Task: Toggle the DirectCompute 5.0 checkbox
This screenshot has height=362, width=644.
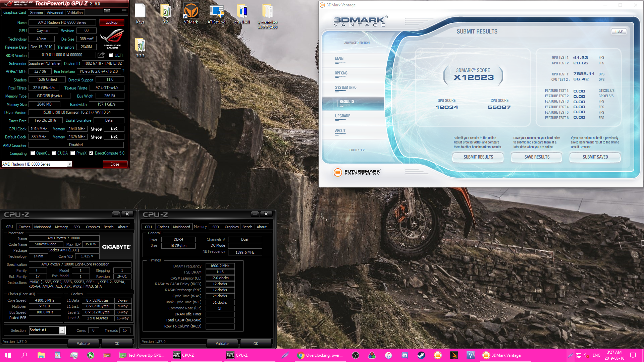Action: click(x=91, y=153)
